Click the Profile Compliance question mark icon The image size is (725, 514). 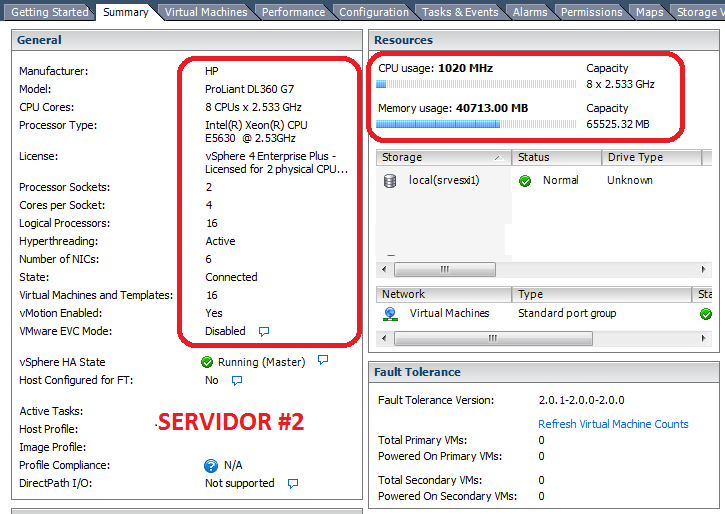(x=211, y=465)
